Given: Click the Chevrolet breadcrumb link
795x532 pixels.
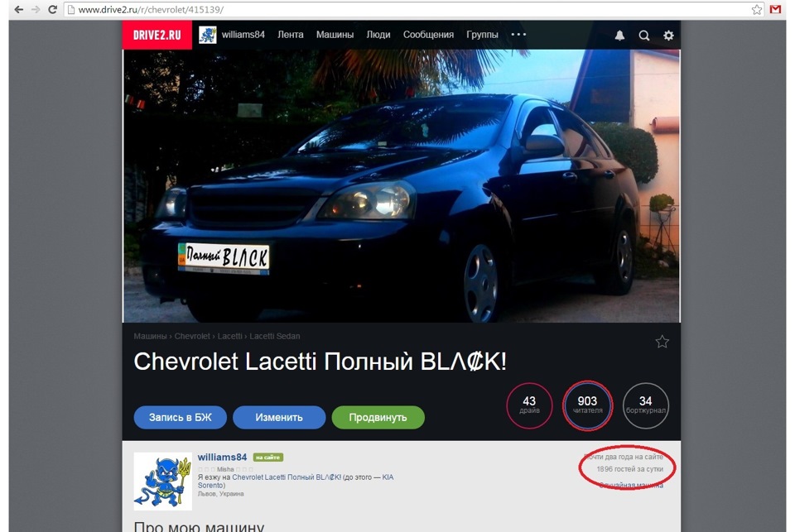Looking at the screenshot, I should (192, 336).
